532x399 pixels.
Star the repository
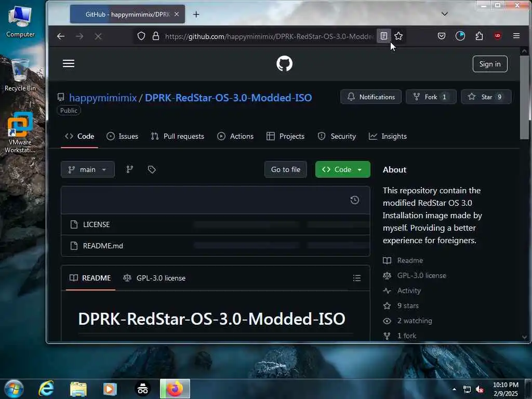(x=486, y=97)
